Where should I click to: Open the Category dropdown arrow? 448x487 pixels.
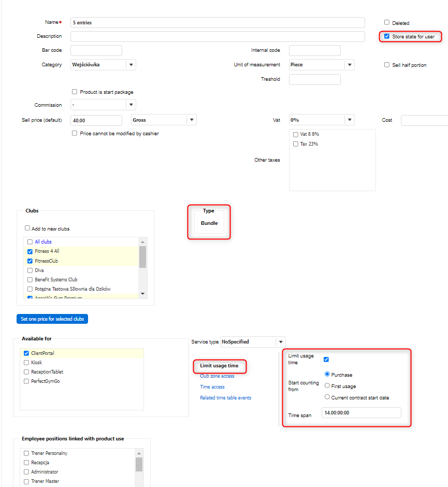pyautogui.click(x=131, y=65)
